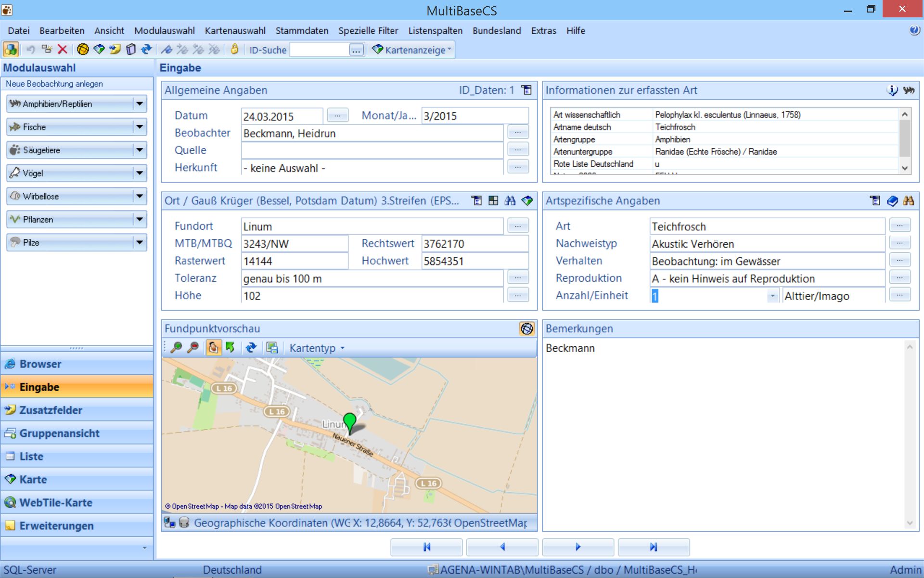Viewport: 924px width, 578px height.
Task: Click the padlock icon in toolbar
Action: pyautogui.click(x=234, y=50)
